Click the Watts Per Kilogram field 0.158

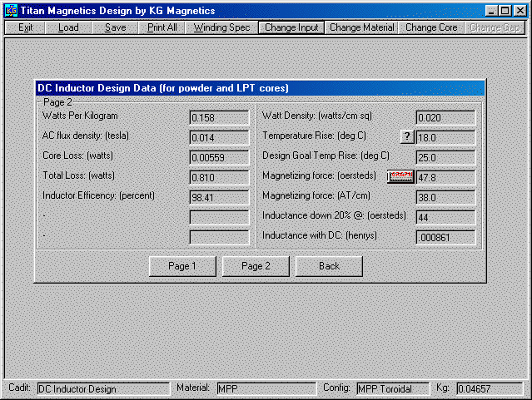pos(219,117)
